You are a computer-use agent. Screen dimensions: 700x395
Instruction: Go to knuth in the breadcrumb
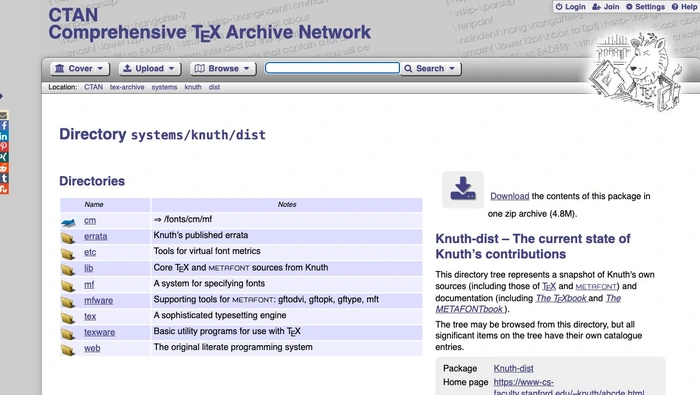pyautogui.click(x=193, y=87)
